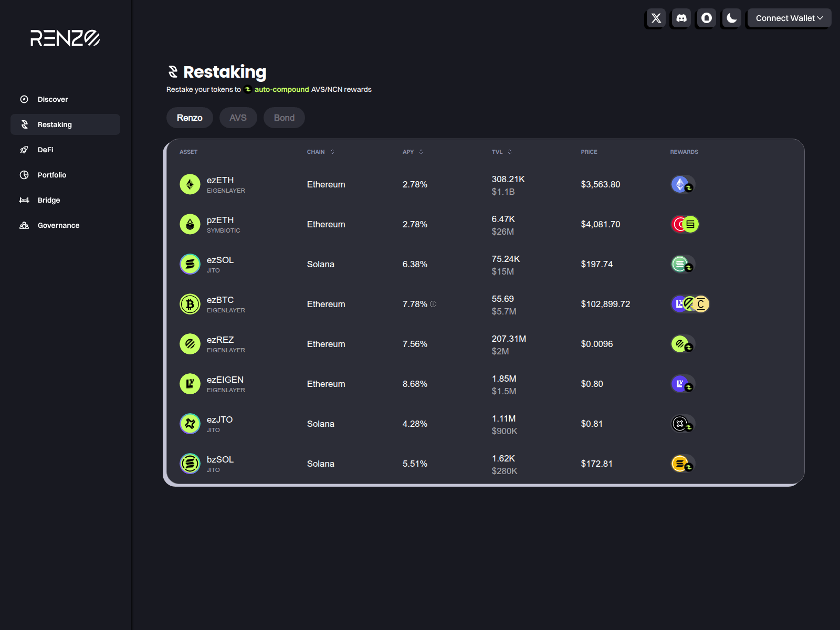Click the ezBTC APY info icon
The height and width of the screenshot is (630, 840).
coord(433,304)
